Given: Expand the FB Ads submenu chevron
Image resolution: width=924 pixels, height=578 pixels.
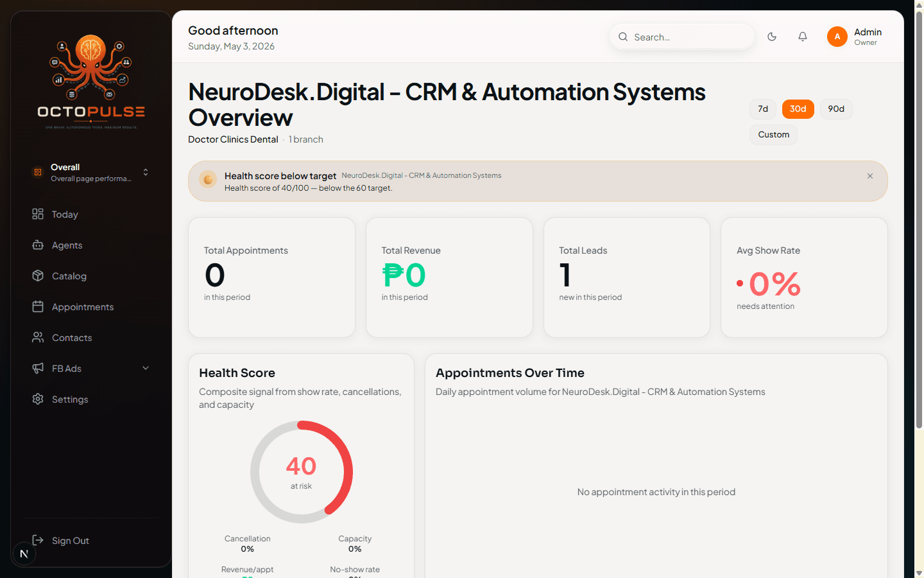Looking at the screenshot, I should (x=146, y=368).
